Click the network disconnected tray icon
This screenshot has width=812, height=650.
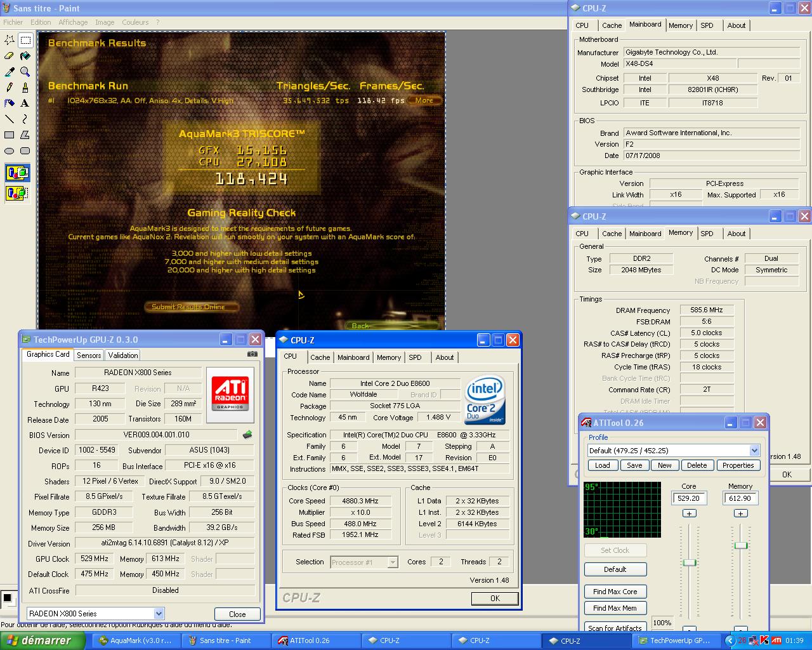click(x=753, y=640)
